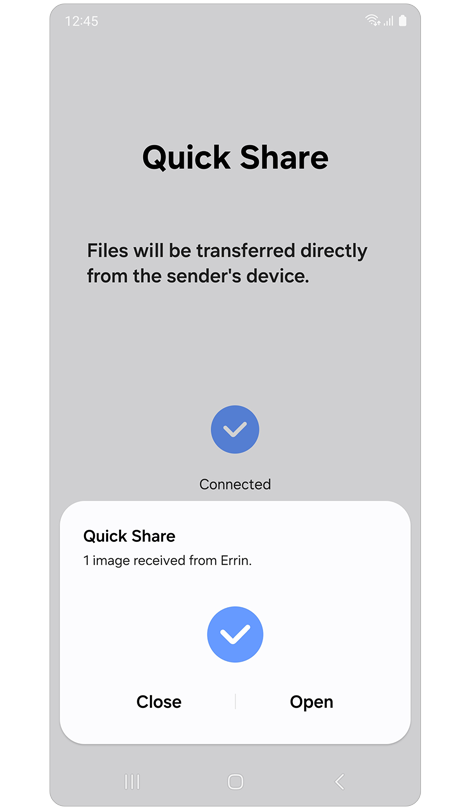The image size is (470, 810).
Task: Tap the Open button
Action: tap(311, 702)
